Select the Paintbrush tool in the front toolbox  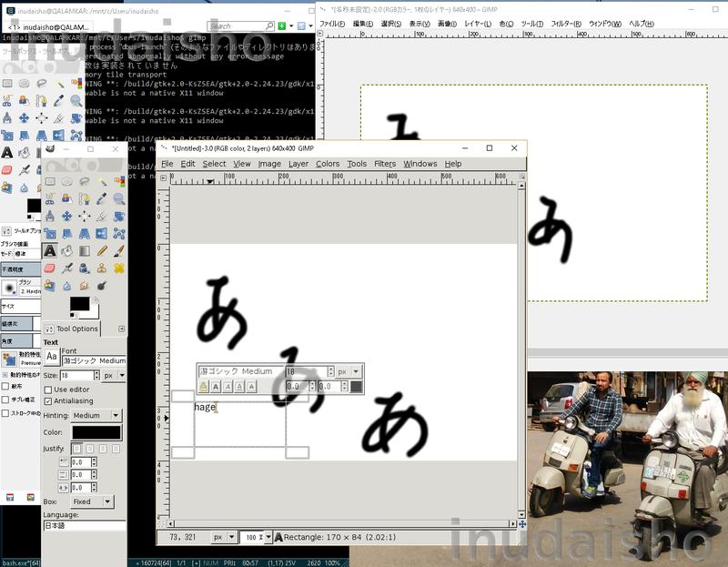point(119,251)
